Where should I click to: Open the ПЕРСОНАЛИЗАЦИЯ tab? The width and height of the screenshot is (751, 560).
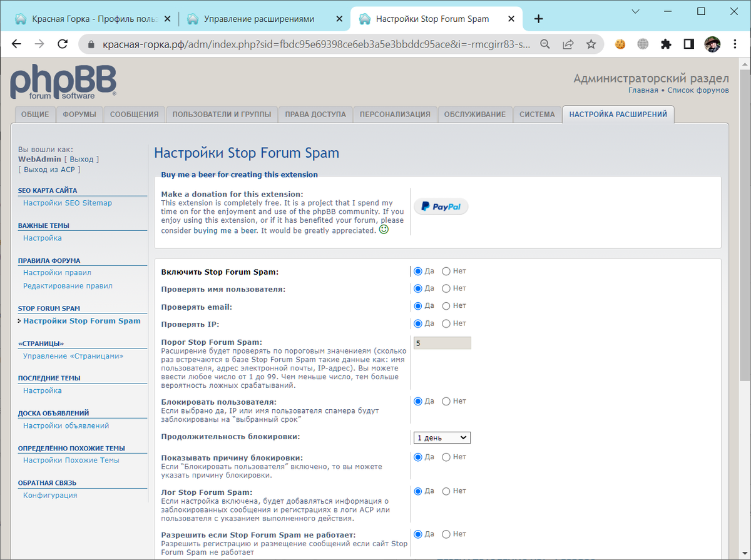tap(395, 115)
